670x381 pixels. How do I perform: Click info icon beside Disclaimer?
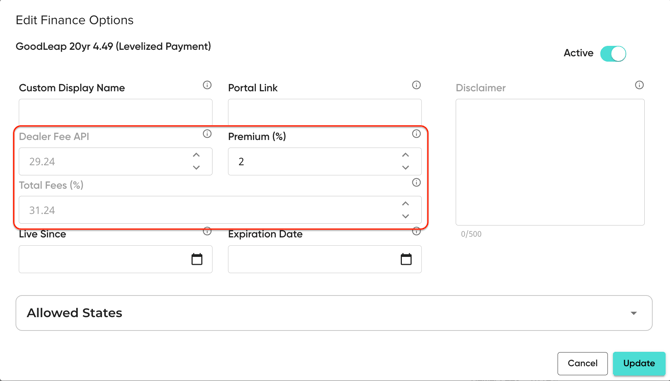point(639,85)
